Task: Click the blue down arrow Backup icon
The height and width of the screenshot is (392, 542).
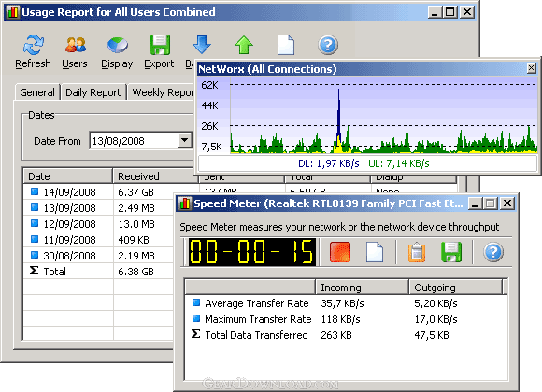Action: pos(202,44)
